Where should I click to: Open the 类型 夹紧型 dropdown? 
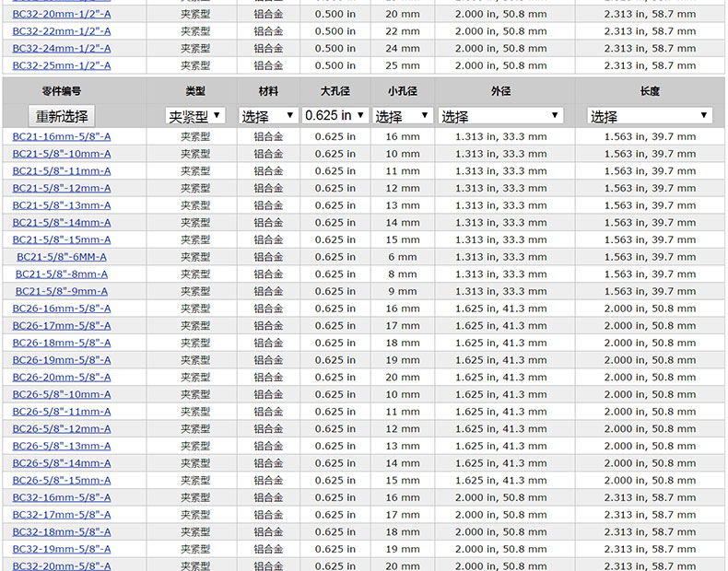[195, 116]
